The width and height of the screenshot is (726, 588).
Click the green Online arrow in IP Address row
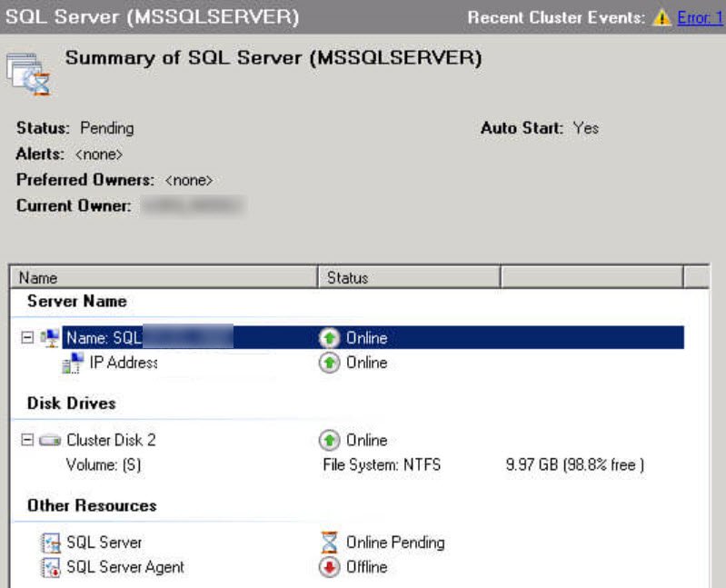329,363
